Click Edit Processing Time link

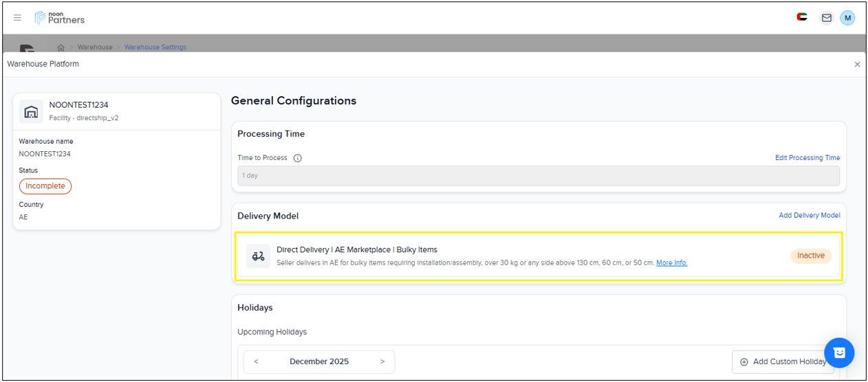coord(807,158)
